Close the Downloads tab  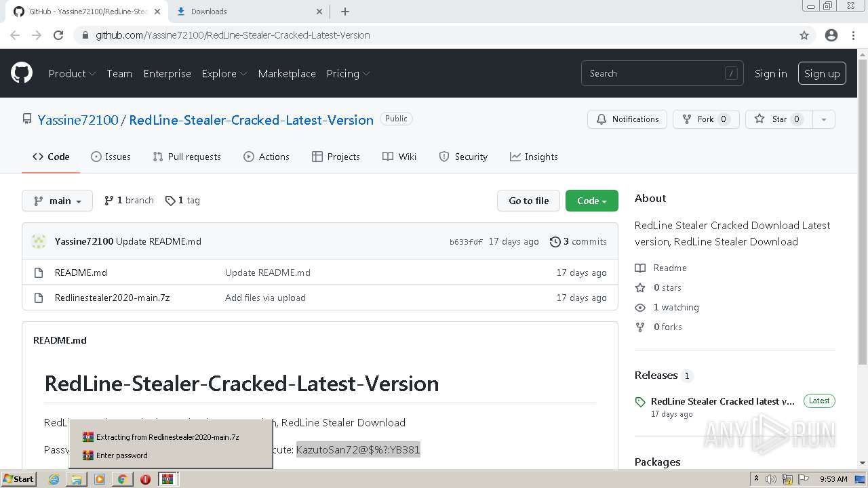[320, 12]
